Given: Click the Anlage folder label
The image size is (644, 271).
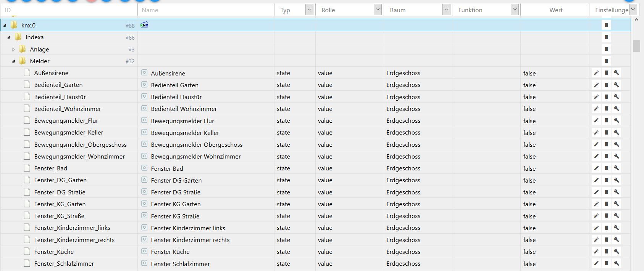Looking at the screenshot, I should pos(39,49).
